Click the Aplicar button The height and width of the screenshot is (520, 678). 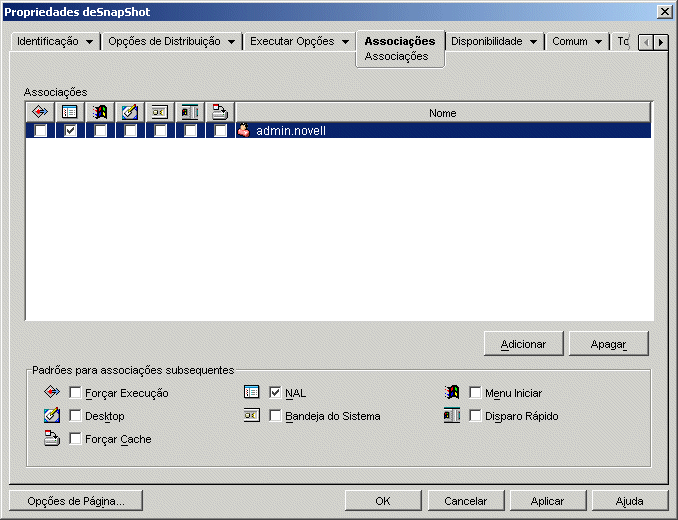tap(547, 501)
